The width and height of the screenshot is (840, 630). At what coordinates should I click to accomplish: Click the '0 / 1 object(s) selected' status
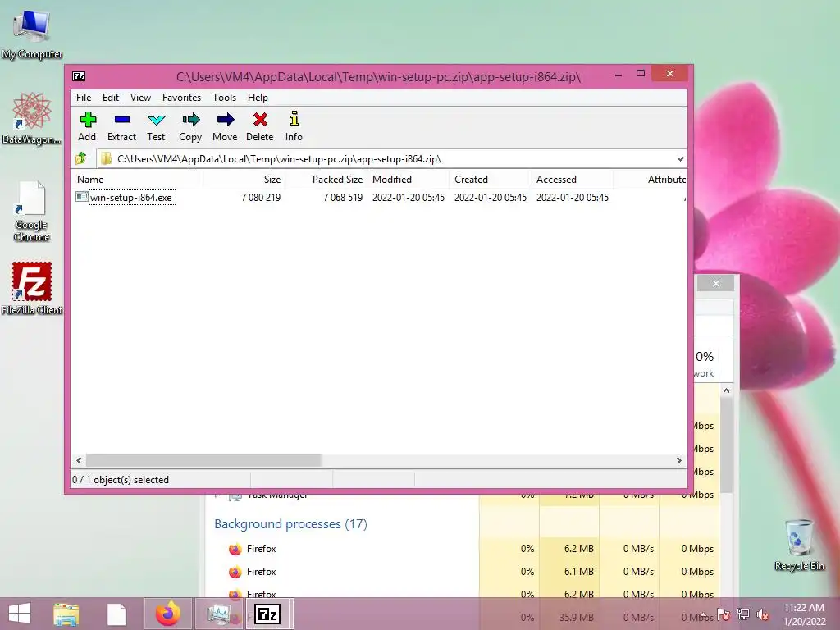pyautogui.click(x=121, y=480)
